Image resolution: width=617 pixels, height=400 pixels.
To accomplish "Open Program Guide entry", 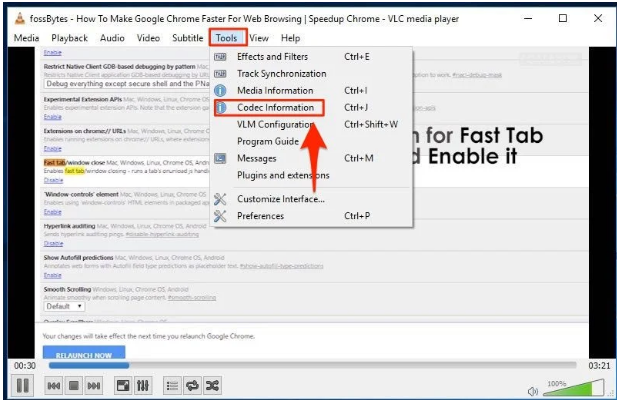I will pyautogui.click(x=312, y=141).
